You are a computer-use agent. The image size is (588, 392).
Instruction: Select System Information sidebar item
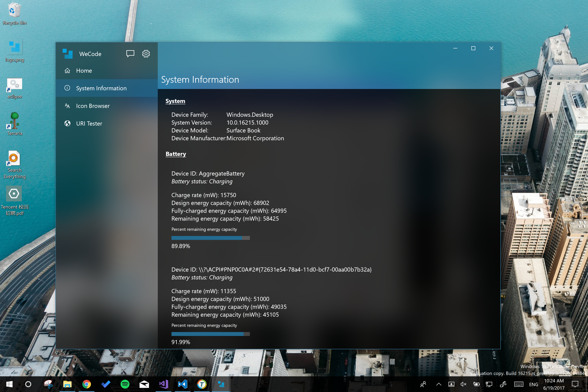[x=101, y=88]
